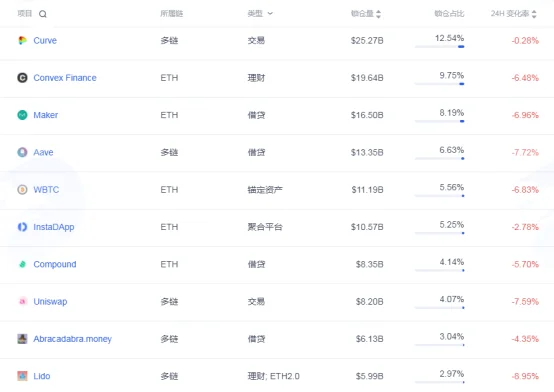Open the InstaDApp project link

[54, 227]
